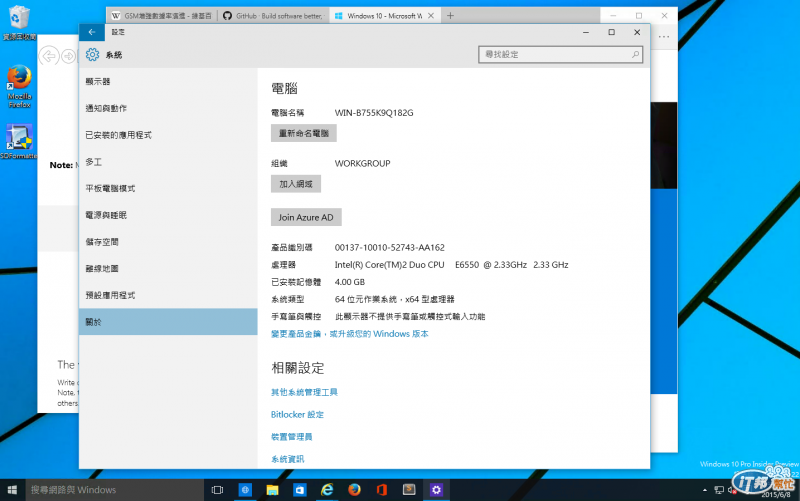Click the gear icon next to 系統

92,55
